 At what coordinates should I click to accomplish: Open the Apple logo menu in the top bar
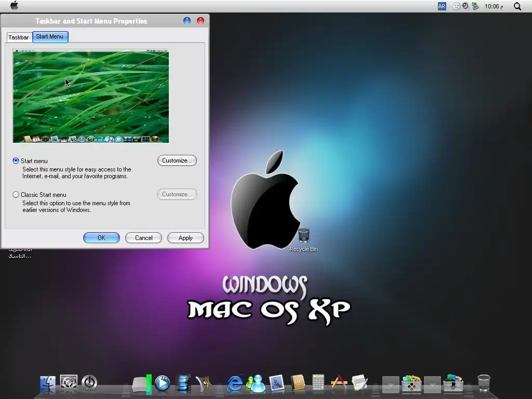[14, 6]
